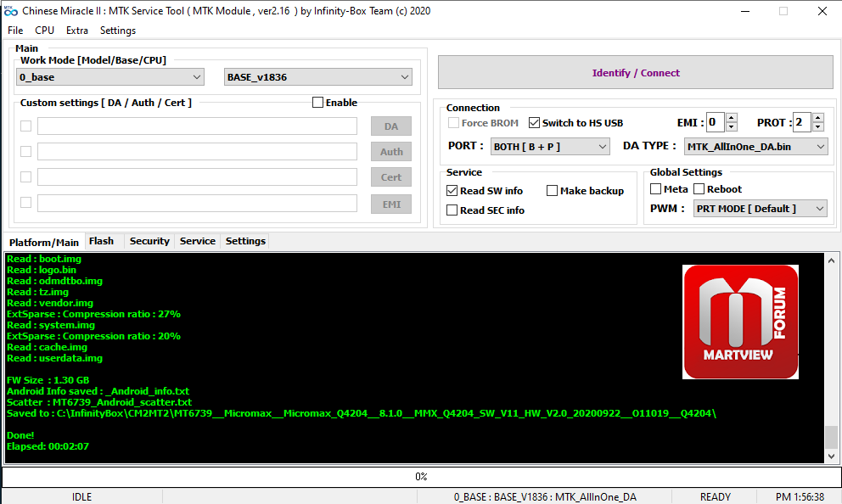Toggle the Reboot checkbox
The image size is (842, 504).
[x=699, y=189]
